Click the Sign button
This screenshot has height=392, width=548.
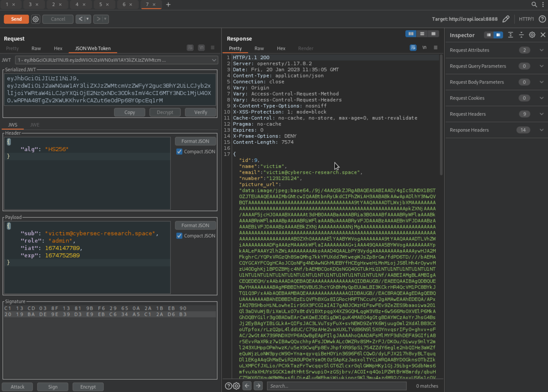(53, 387)
